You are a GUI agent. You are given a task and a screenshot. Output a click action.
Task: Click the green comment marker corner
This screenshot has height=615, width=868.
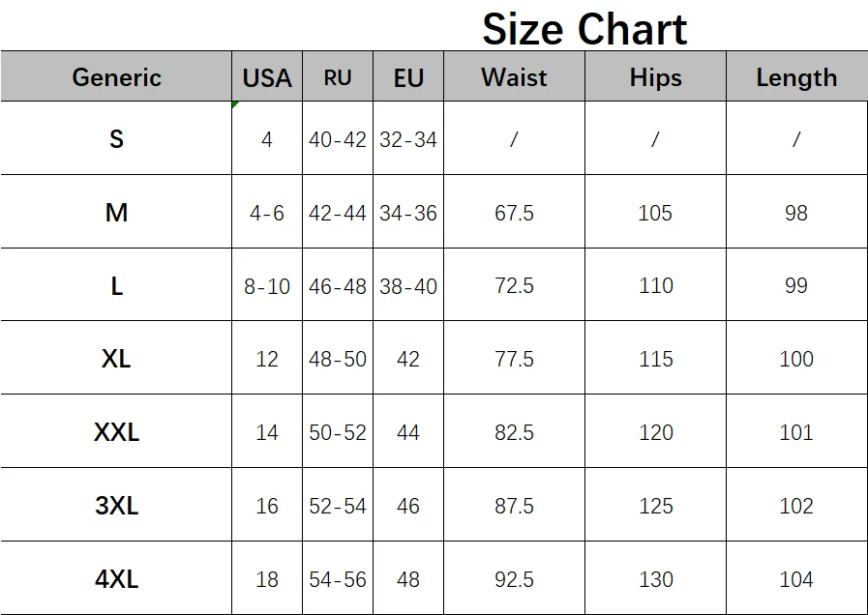click(x=235, y=104)
